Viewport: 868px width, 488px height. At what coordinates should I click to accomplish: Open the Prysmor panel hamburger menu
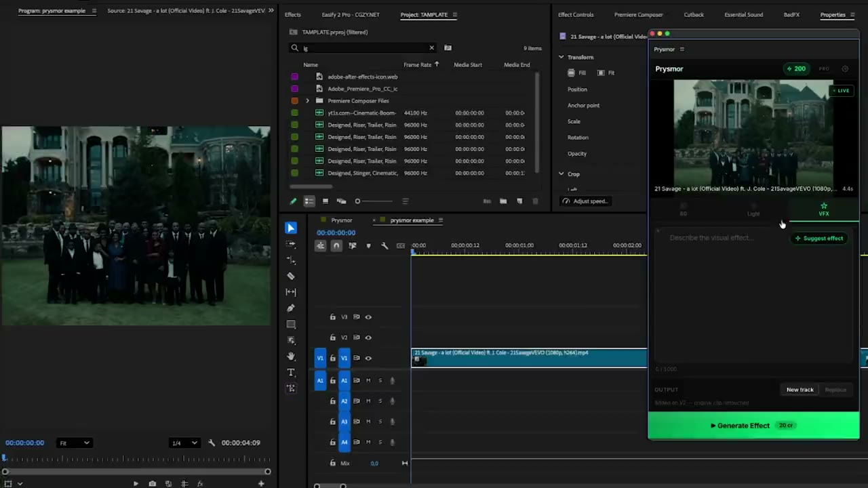682,49
